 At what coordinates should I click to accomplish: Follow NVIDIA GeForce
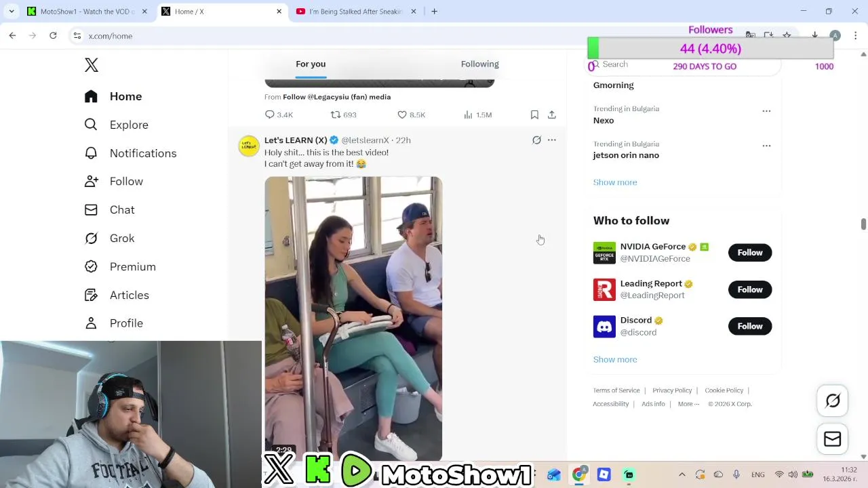pyautogui.click(x=750, y=253)
